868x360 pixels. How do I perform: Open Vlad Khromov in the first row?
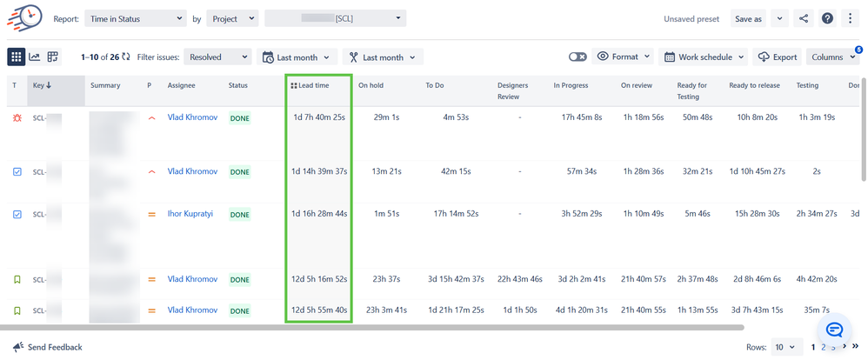point(192,117)
